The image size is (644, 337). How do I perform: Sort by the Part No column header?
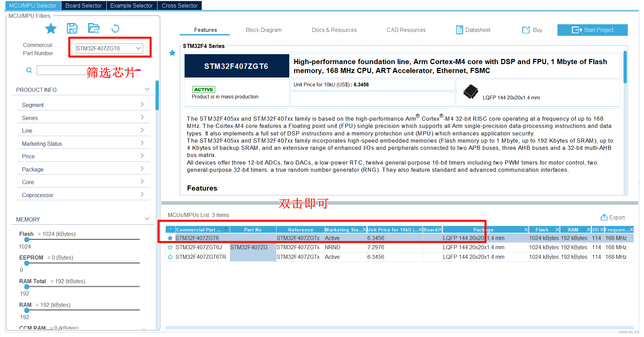(253, 230)
